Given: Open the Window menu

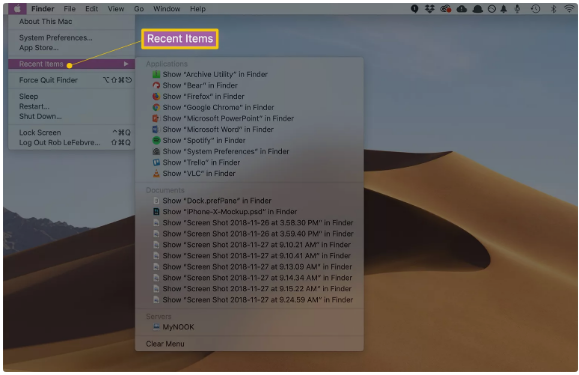Looking at the screenshot, I should 167,8.
